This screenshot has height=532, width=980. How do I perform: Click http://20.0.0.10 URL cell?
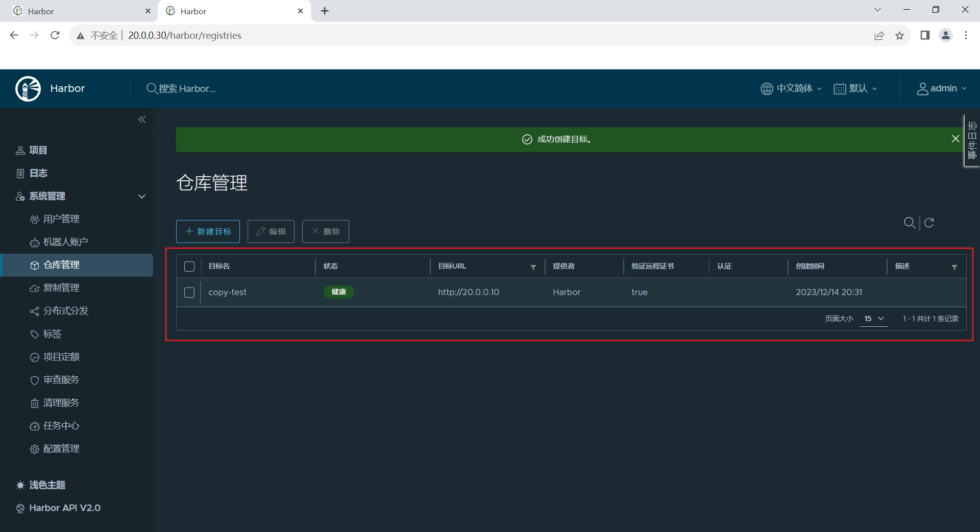469,293
